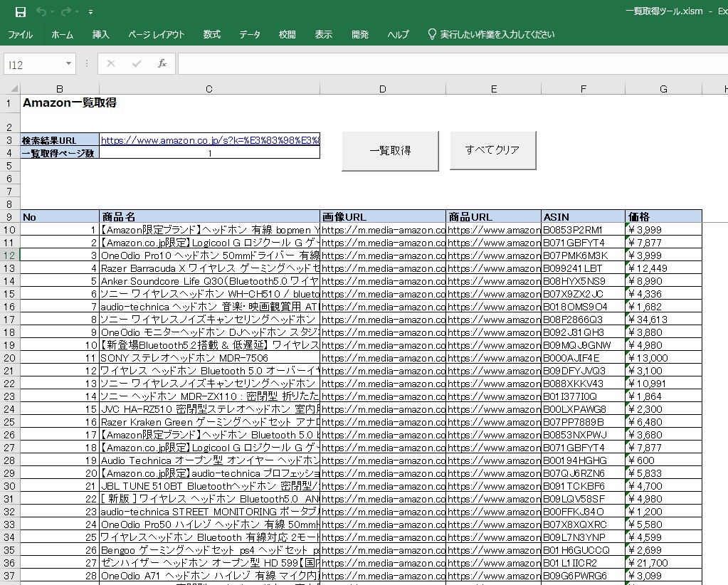This screenshot has width=728, height=585.
Task: Open the ファイル menu
Action: 21,34
